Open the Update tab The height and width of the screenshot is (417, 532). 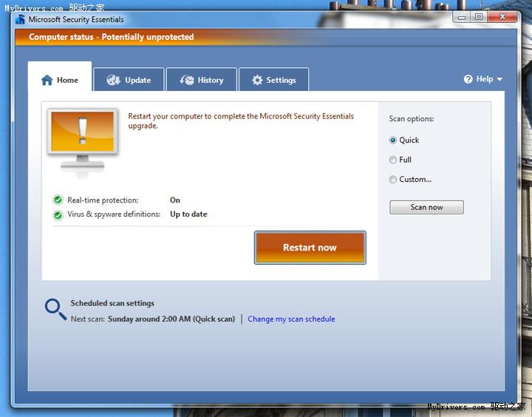[129, 79]
